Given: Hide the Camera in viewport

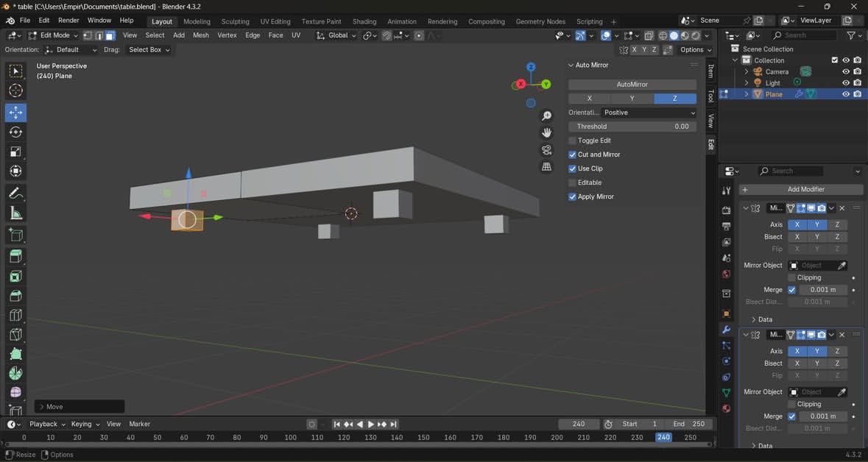Looking at the screenshot, I should pyautogui.click(x=846, y=71).
